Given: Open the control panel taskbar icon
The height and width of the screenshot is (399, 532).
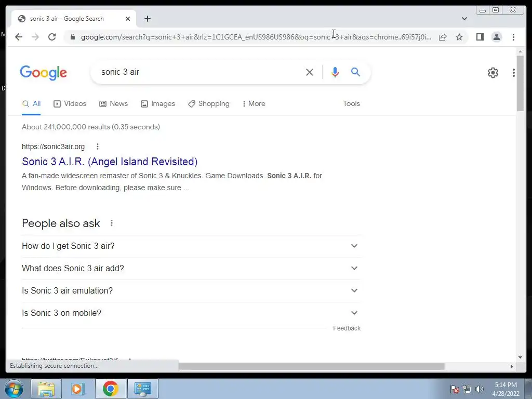Looking at the screenshot, I should coord(142,389).
